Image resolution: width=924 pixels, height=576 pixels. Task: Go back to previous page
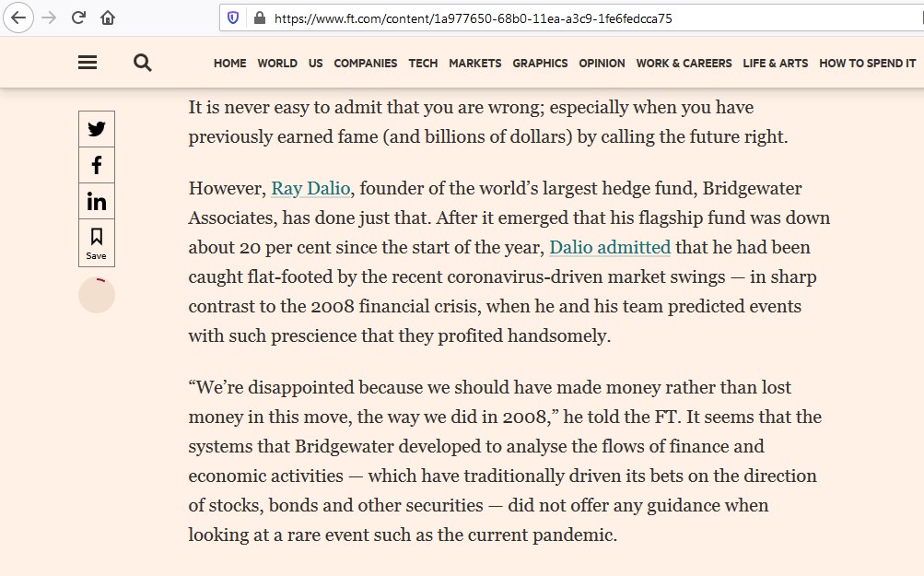(x=18, y=18)
